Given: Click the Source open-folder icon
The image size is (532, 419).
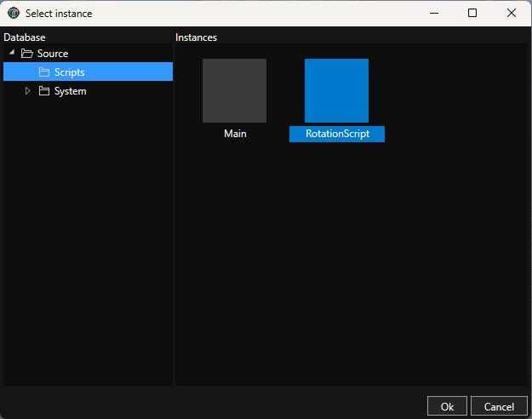Looking at the screenshot, I should click(x=26, y=54).
